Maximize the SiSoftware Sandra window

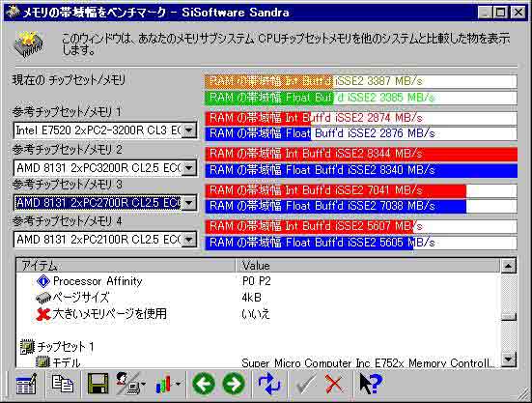coord(501,13)
